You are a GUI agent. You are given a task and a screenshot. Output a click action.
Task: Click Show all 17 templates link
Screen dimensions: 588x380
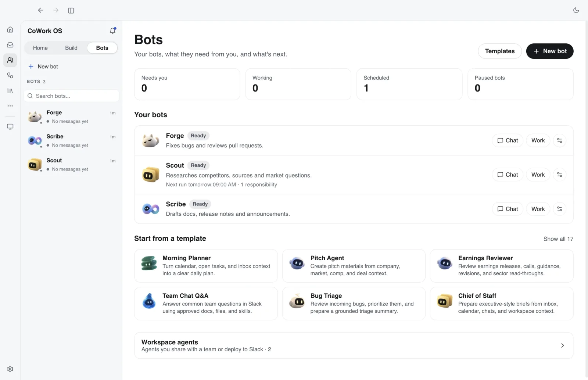pyautogui.click(x=558, y=239)
